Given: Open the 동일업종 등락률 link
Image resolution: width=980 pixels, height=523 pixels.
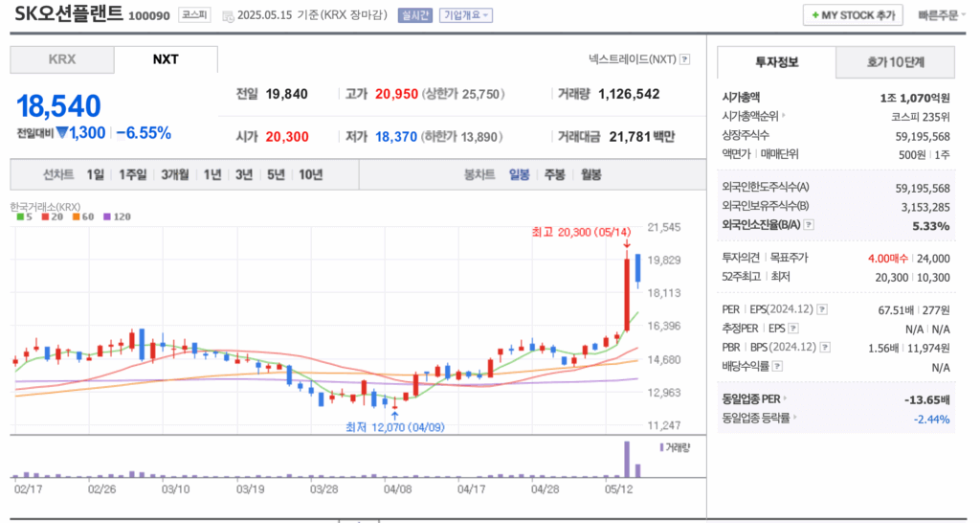Looking at the screenshot, I should [759, 419].
